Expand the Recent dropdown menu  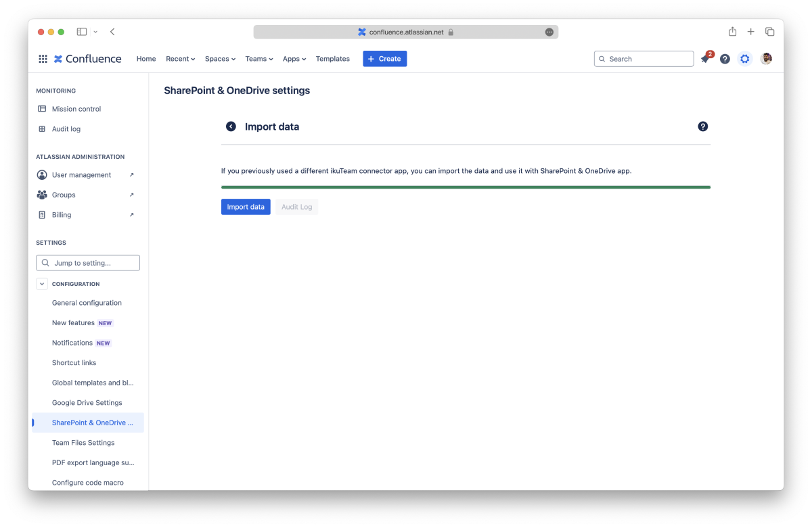coord(180,59)
